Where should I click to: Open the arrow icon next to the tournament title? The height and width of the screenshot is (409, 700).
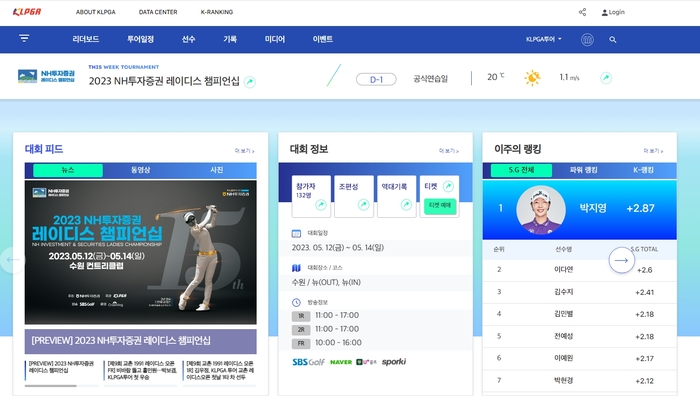pos(250,81)
